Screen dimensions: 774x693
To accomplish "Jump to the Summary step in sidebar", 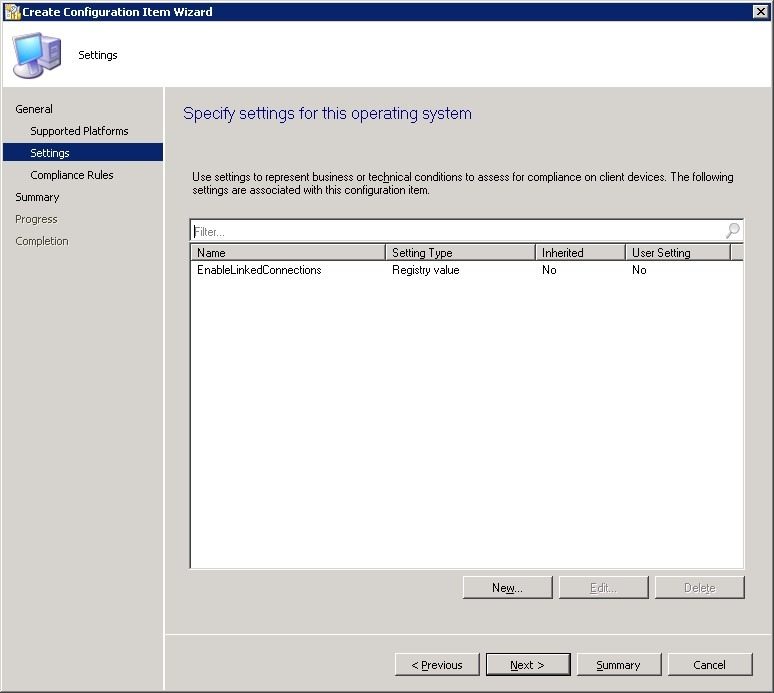I will [37, 197].
